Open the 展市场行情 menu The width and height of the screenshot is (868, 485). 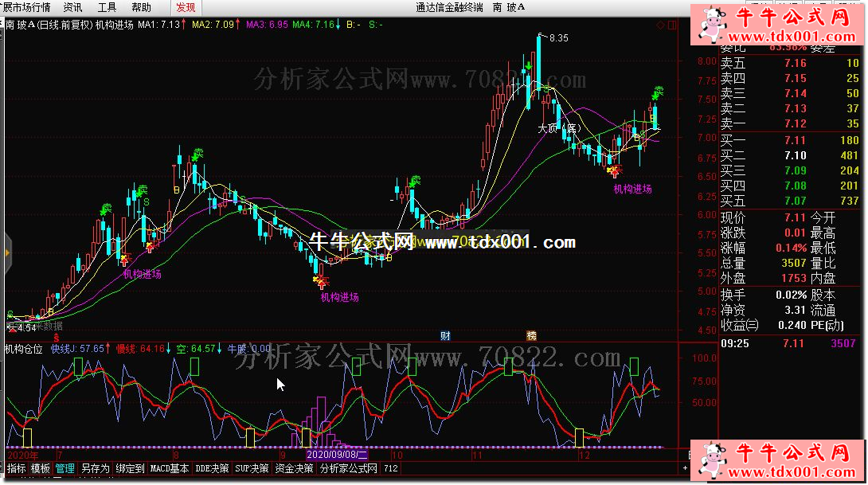(26, 7)
